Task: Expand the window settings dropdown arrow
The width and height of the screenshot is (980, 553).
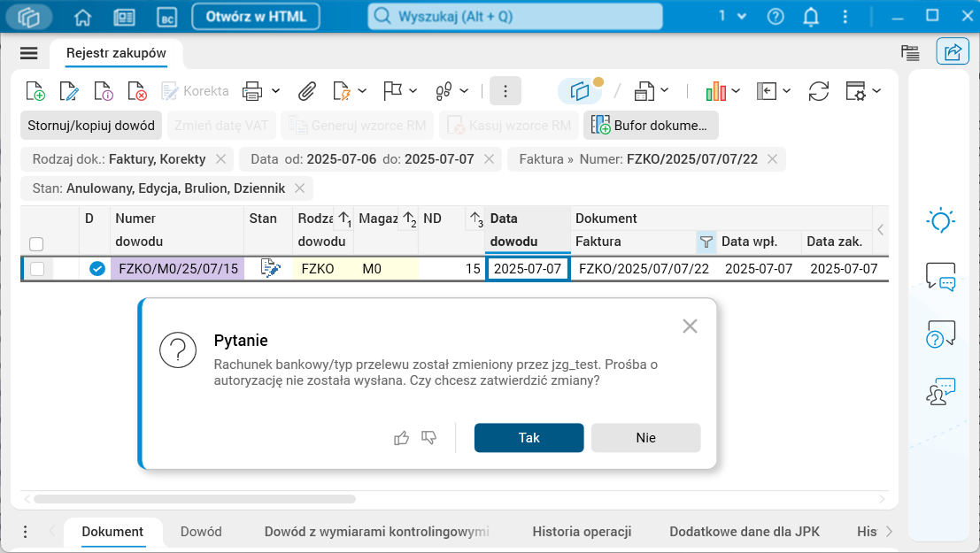Action: click(x=876, y=91)
